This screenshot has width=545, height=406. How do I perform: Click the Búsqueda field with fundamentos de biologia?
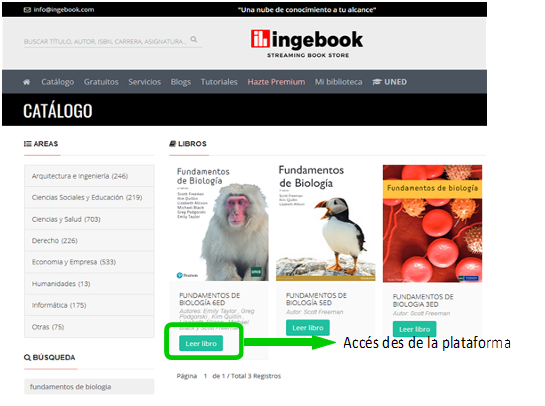[x=89, y=387]
